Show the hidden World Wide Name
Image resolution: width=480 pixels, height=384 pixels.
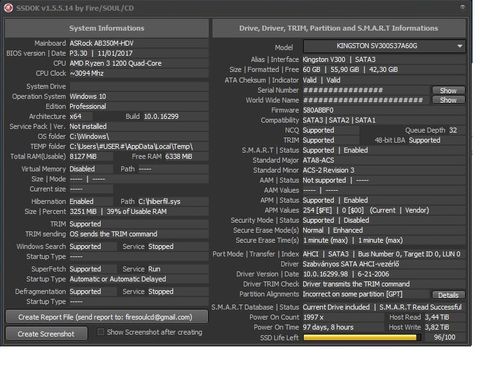tap(448, 100)
